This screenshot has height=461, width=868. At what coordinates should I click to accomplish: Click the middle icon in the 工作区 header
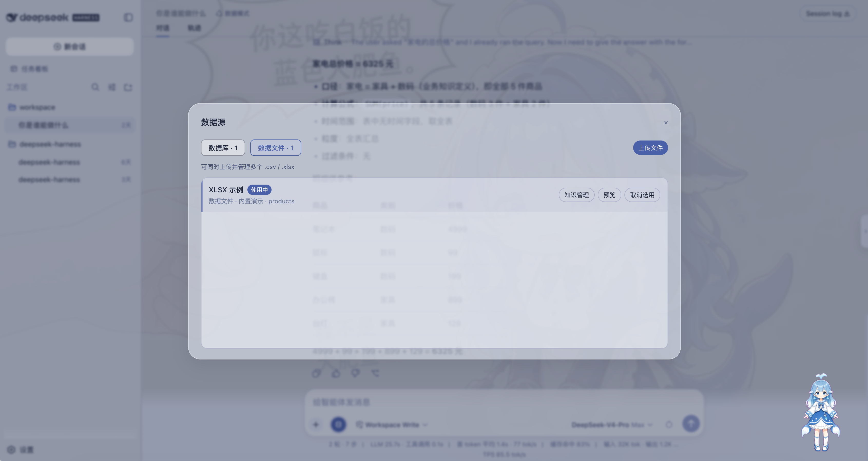pyautogui.click(x=112, y=87)
